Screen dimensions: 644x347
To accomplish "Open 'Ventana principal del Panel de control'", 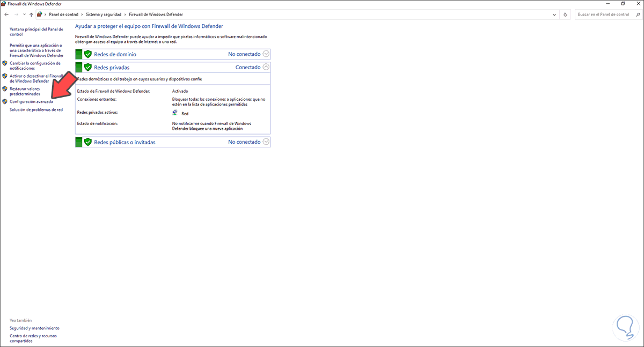I will point(36,32).
